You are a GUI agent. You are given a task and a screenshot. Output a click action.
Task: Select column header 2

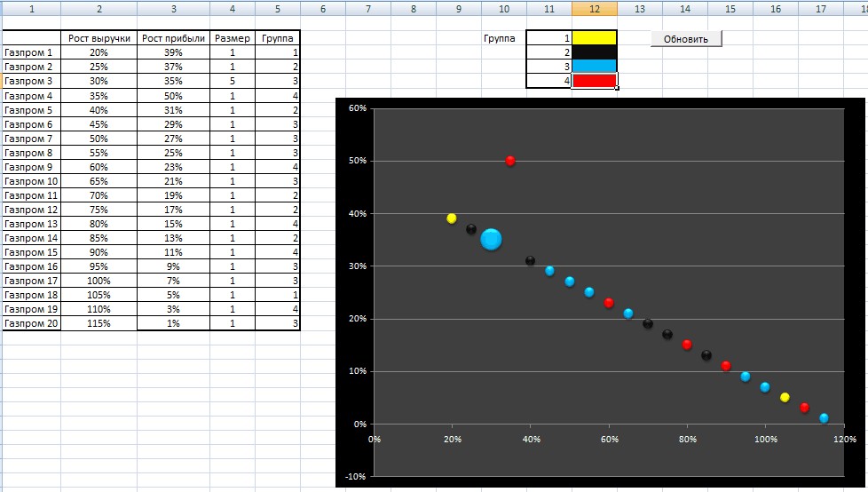tap(99, 9)
